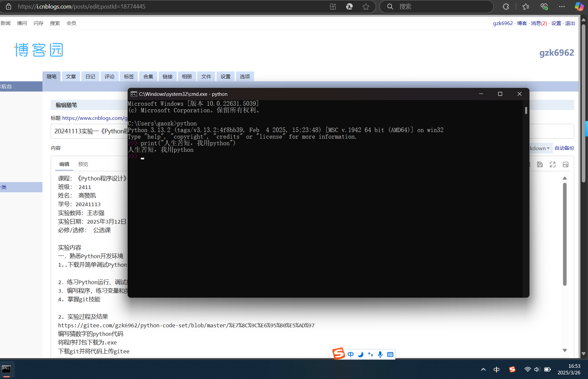
Task: Click the 闪存 top navigation link
Action: coord(38,23)
